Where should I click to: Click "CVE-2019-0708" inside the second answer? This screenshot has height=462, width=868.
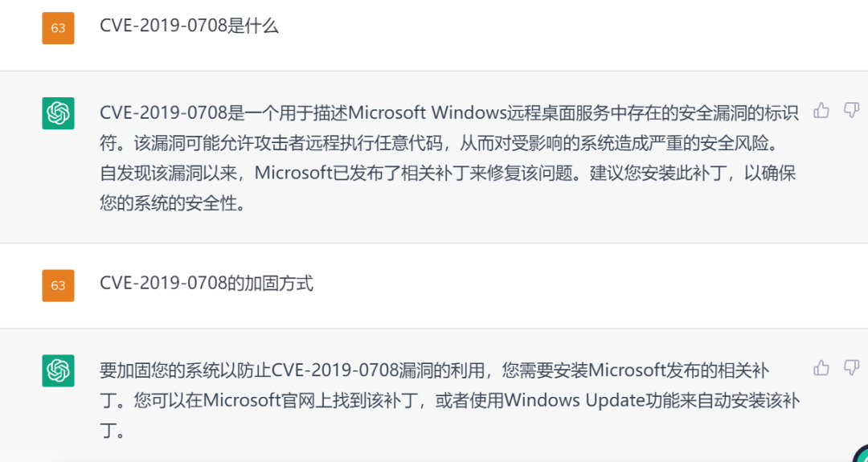tap(335, 370)
